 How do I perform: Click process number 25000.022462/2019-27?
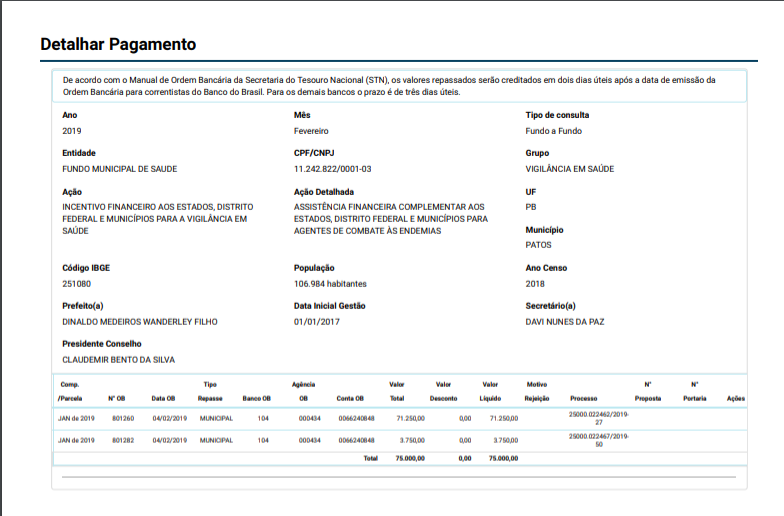click(x=599, y=418)
